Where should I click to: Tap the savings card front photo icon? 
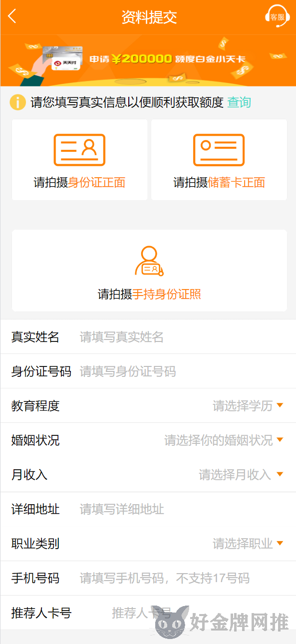(219, 150)
